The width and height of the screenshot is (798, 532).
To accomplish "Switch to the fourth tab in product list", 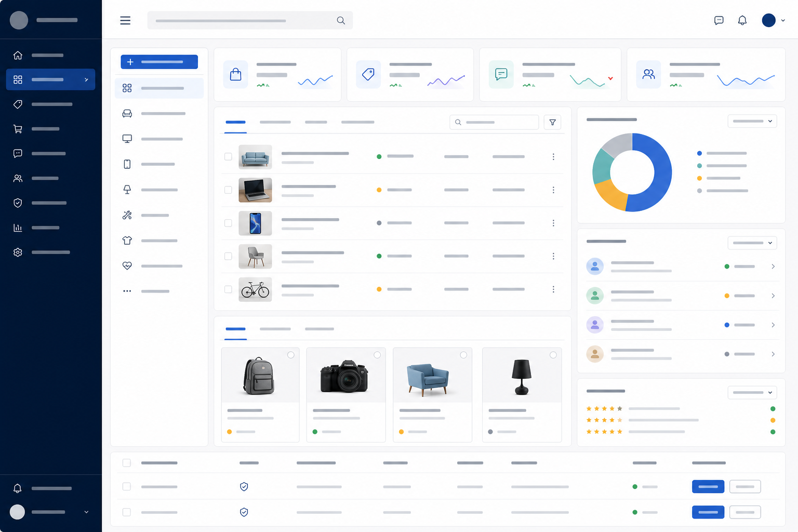I will [357, 122].
